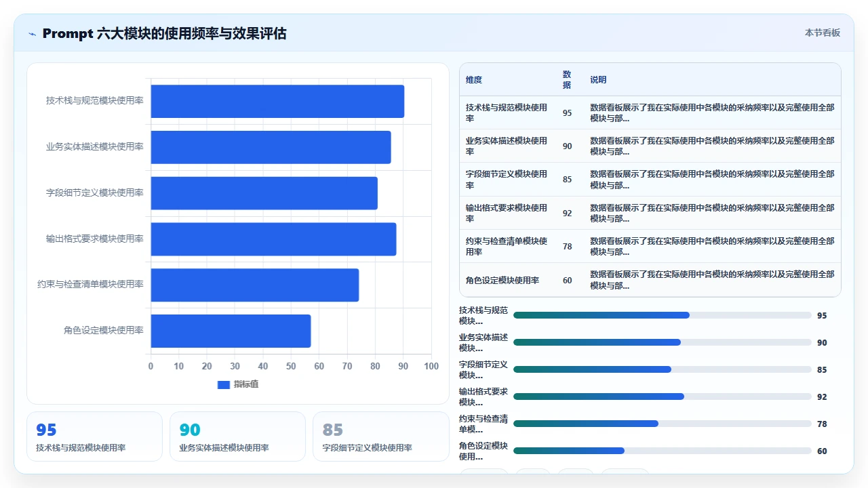868x488 pixels.
Task: Select the table cell 技术栈与规范模块使用率
Action: 507,113
